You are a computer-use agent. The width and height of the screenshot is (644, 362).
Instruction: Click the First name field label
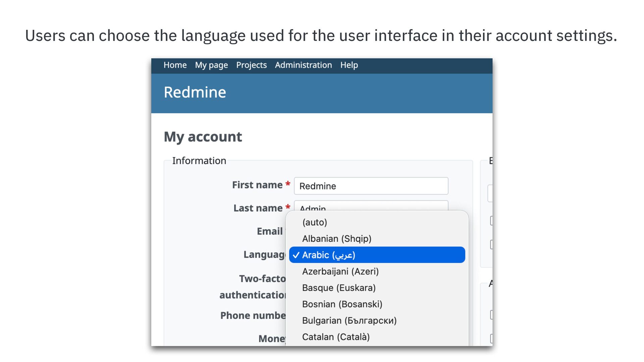coord(257,185)
